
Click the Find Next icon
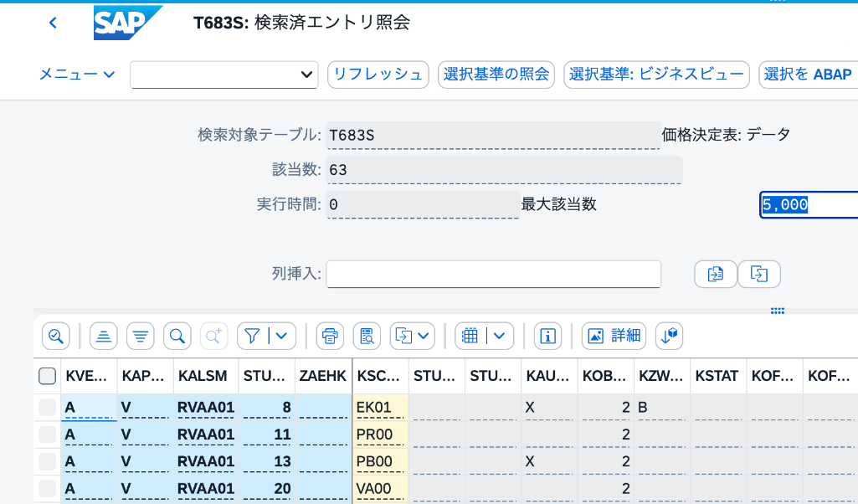click(213, 336)
